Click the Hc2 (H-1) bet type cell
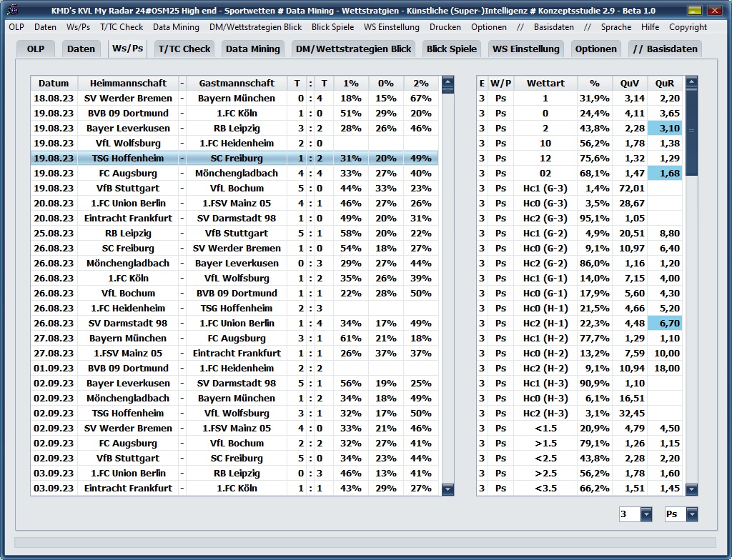Screen dimensions: 732x560 pyautogui.click(x=545, y=324)
